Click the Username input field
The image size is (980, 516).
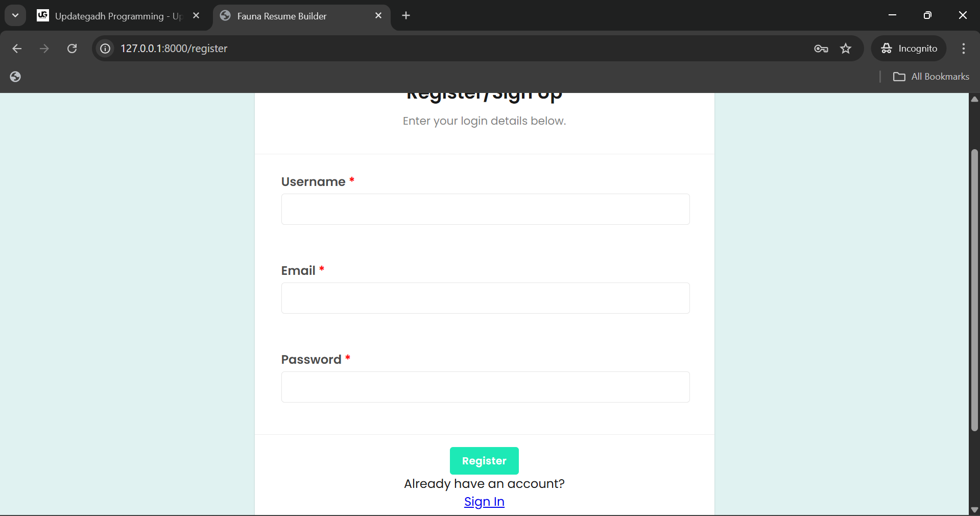click(485, 209)
